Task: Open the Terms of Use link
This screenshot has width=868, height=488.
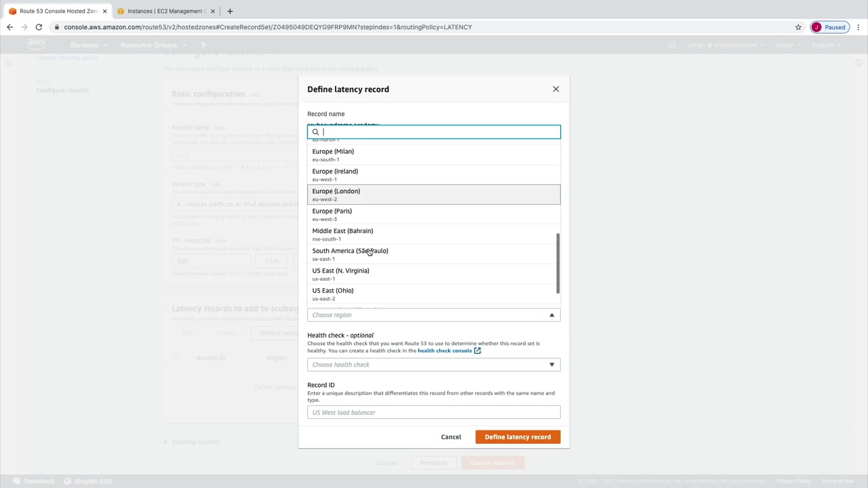Action: pos(837,481)
